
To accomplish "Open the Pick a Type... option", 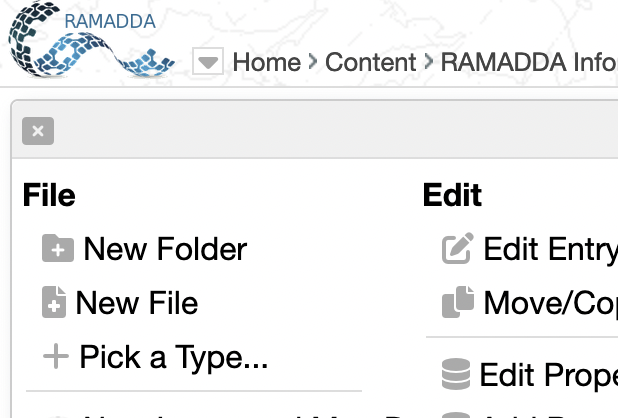I will (174, 357).
